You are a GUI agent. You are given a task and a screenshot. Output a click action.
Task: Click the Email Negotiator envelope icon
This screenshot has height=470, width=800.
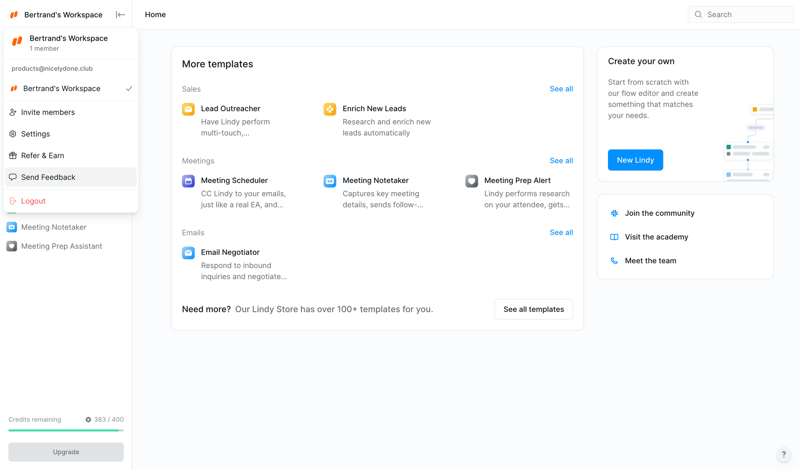tap(188, 253)
